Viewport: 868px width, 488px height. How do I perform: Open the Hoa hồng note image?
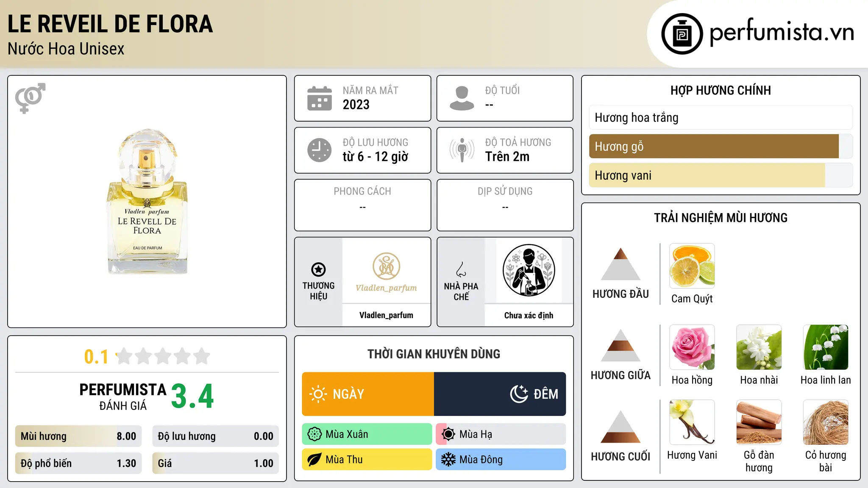coord(692,347)
